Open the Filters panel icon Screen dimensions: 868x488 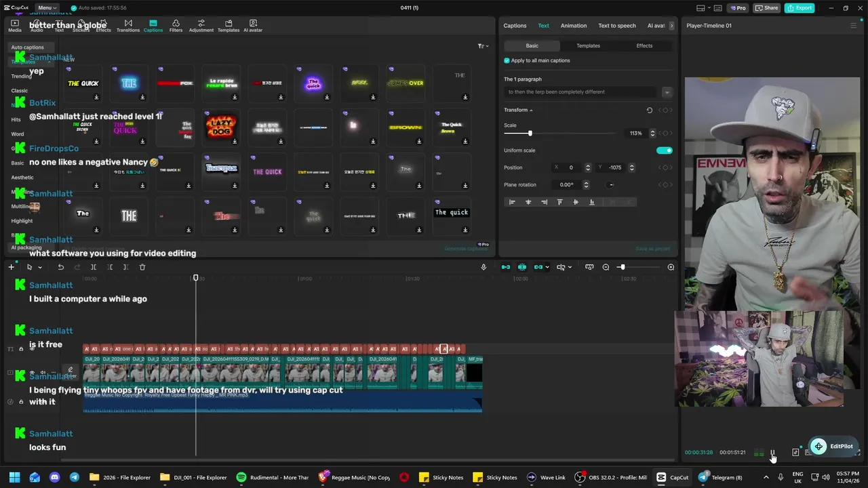(176, 26)
